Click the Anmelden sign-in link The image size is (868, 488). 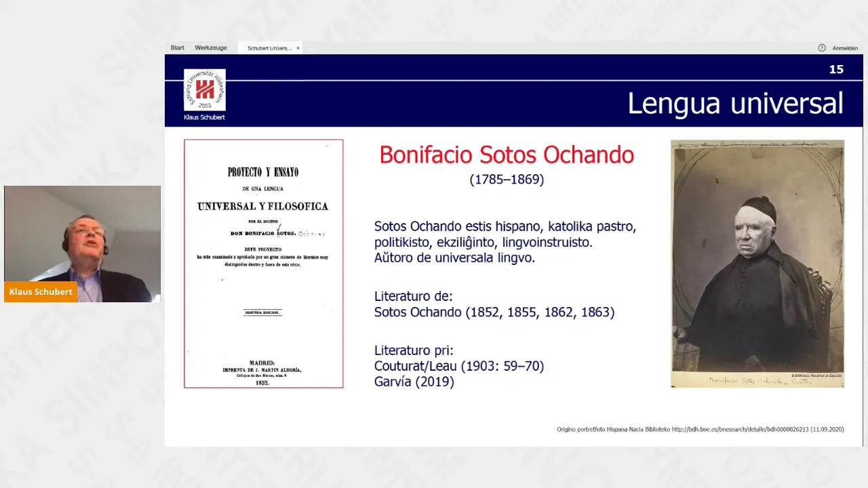pos(845,48)
